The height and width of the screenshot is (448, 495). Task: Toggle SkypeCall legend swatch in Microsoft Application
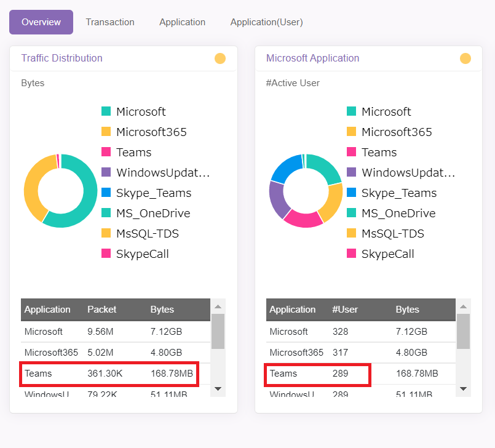point(351,254)
